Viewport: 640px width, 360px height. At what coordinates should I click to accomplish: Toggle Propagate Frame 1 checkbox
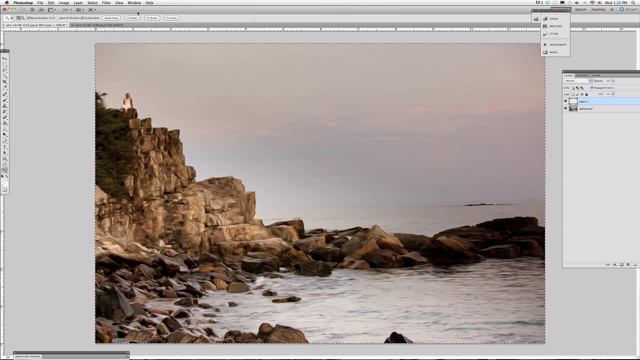point(591,88)
